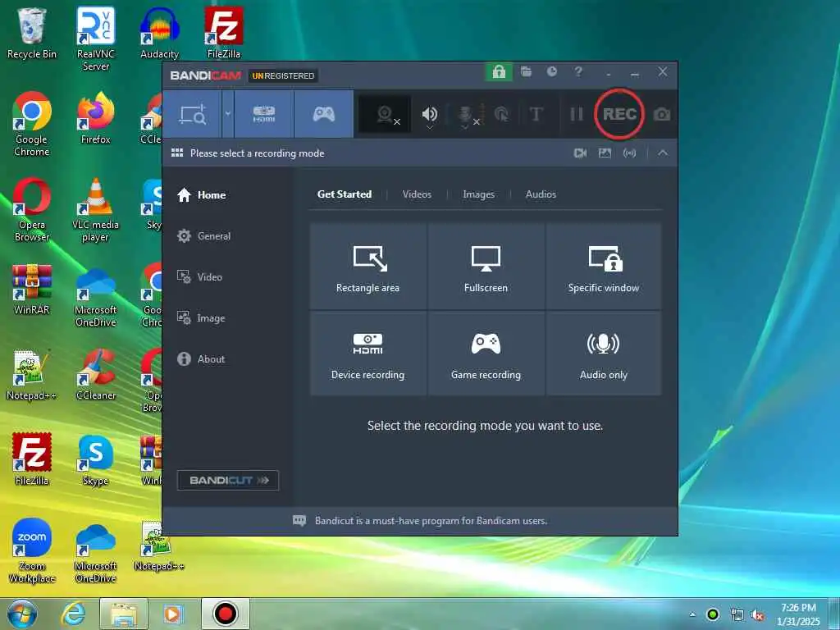Click the grid icon beside recording mode text
Viewport: 840px width, 630px height.
177,153
